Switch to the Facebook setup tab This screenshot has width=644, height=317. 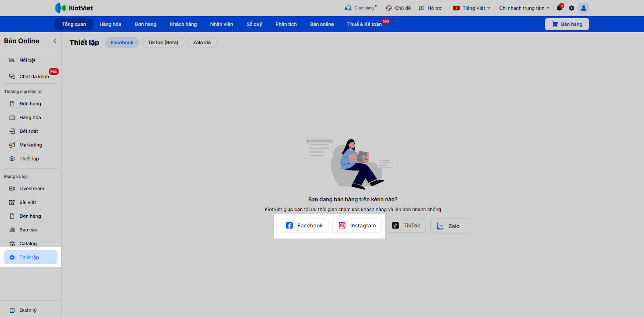pos(122,43)
